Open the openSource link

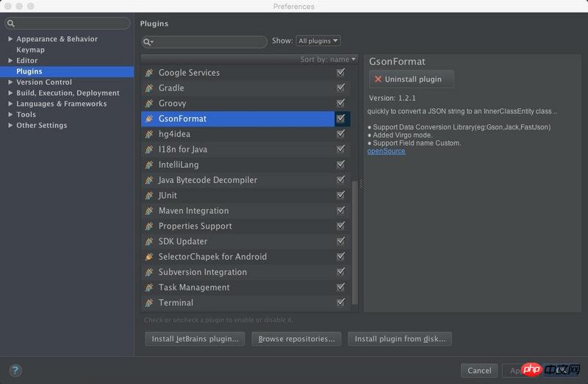tap(386, 151)
